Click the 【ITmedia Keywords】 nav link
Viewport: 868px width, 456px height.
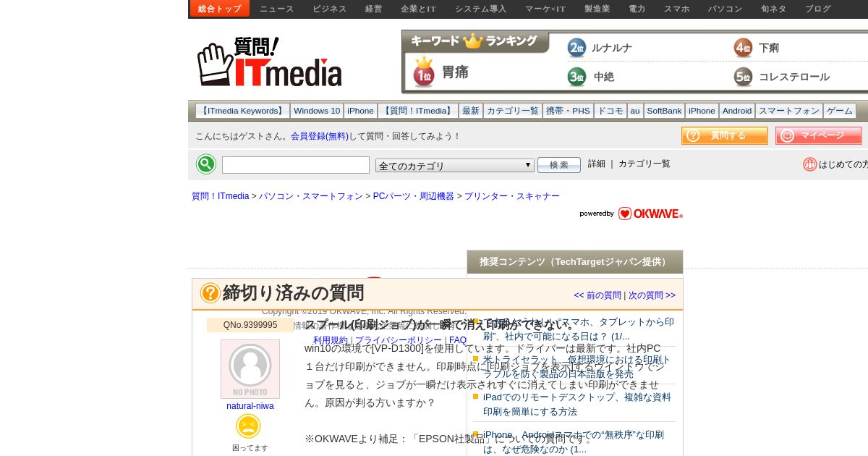243,111
